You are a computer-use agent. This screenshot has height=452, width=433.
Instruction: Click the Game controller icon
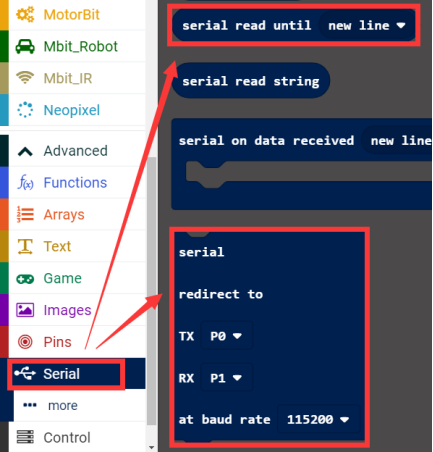(x=25, y=279)
